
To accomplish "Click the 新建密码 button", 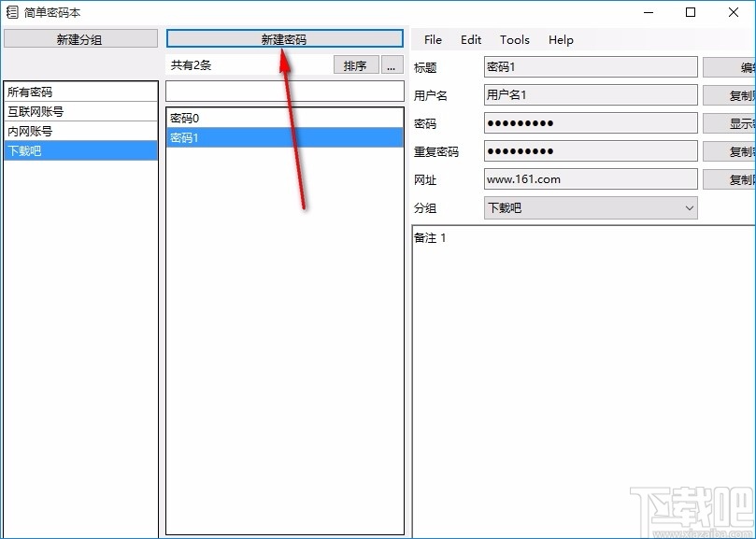I will (284, 38).
